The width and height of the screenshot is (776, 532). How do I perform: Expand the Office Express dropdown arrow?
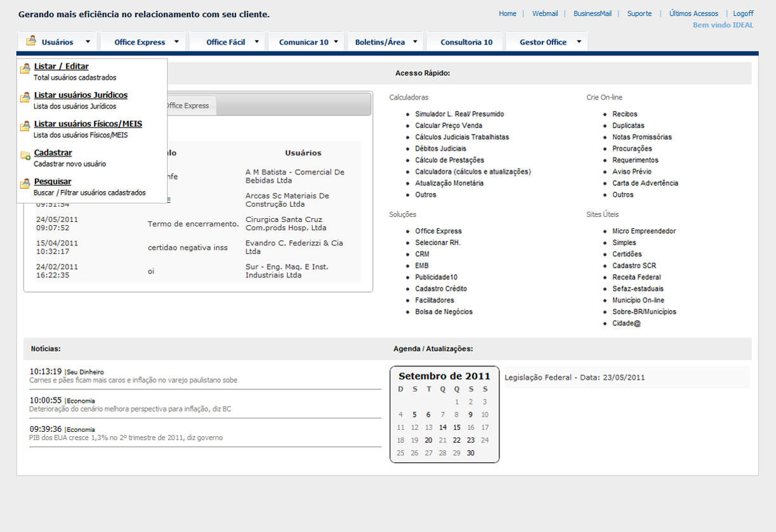tap(176, 42)
